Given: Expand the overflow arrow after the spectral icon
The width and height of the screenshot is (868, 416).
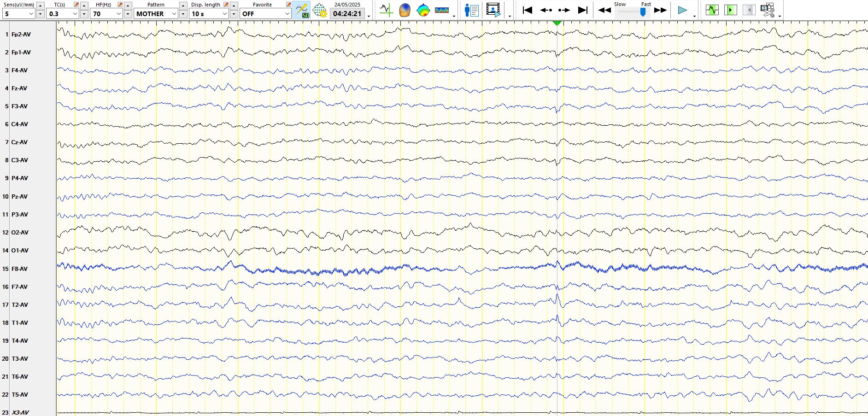Looking at the screenshot, I should (x=454, y=16).
